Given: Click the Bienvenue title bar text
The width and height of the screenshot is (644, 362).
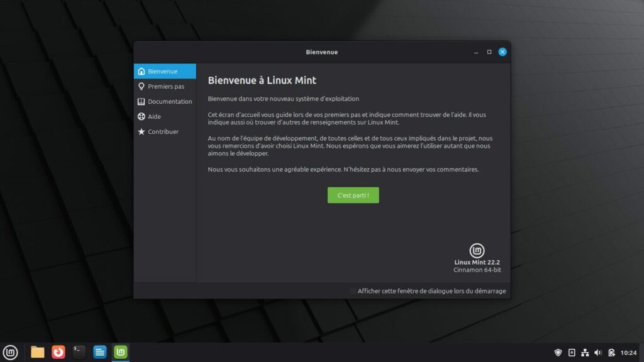Looking at the screenshot, I should click(321, 52).
